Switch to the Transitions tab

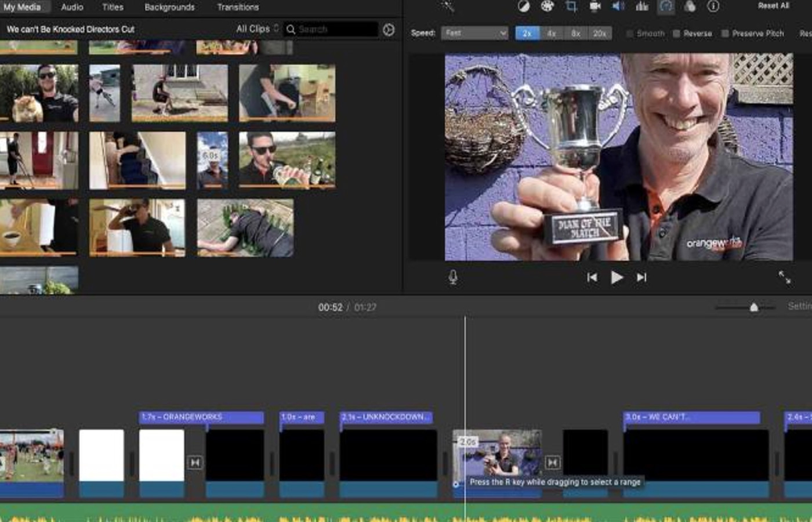coord(238,7)
